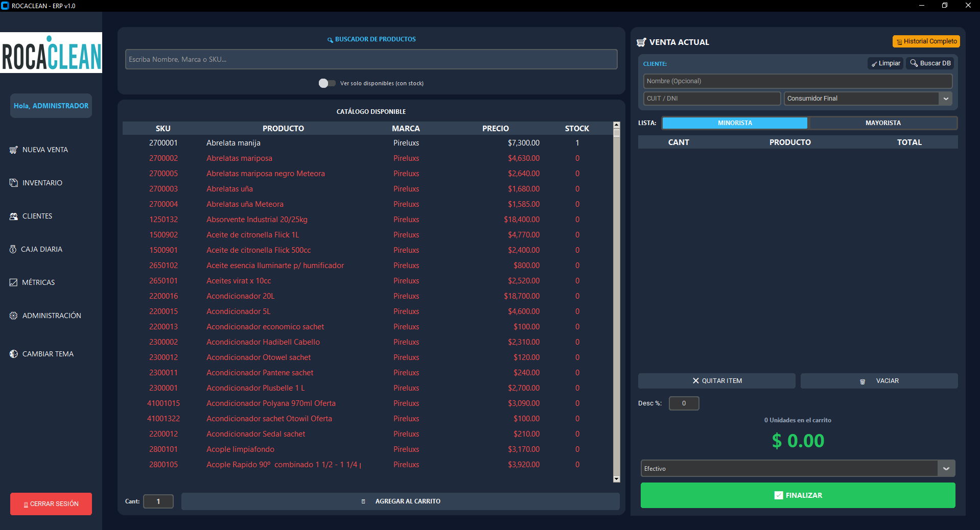Click the Caja Diaria money bag icon

tap(13, 249)
